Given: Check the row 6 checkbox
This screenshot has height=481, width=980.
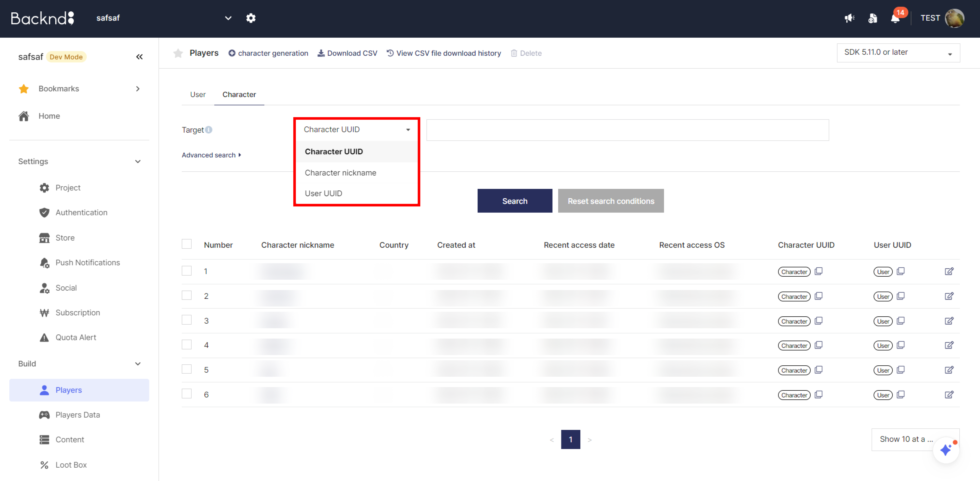Looking at the screenshot, I should (186, 394).
